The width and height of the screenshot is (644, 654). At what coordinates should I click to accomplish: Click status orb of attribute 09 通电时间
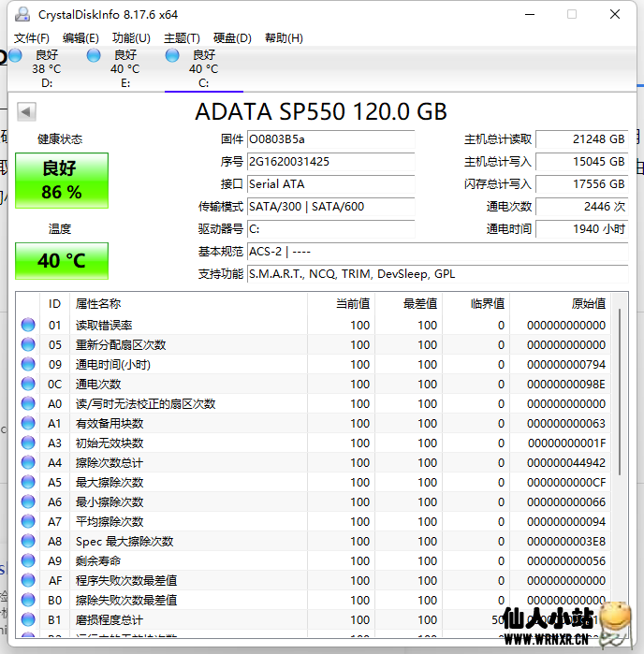(28, 364)
